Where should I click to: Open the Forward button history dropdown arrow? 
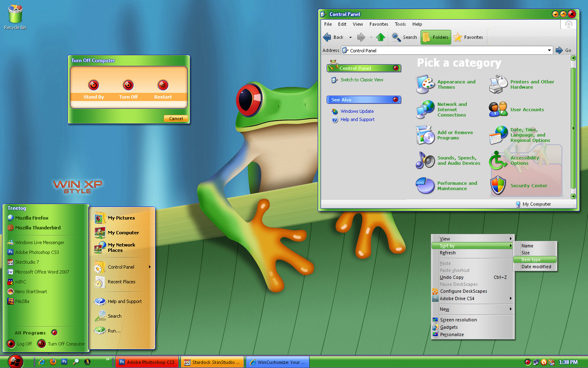tap(371, 37)
